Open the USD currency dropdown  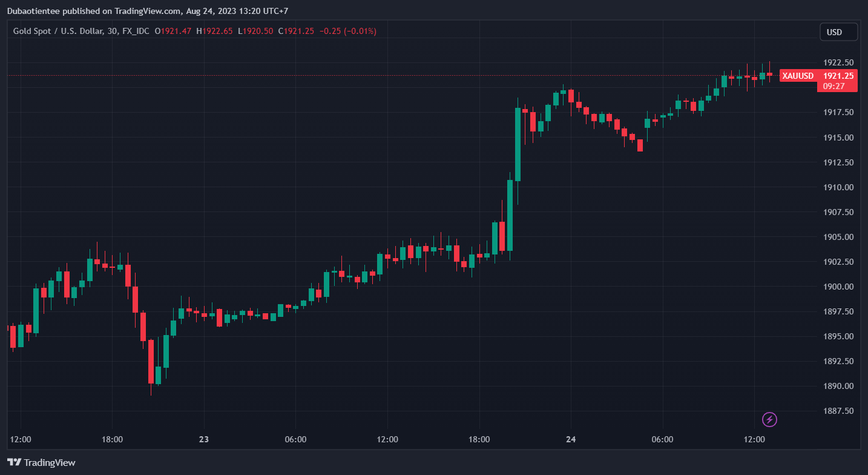click(838, 32)
